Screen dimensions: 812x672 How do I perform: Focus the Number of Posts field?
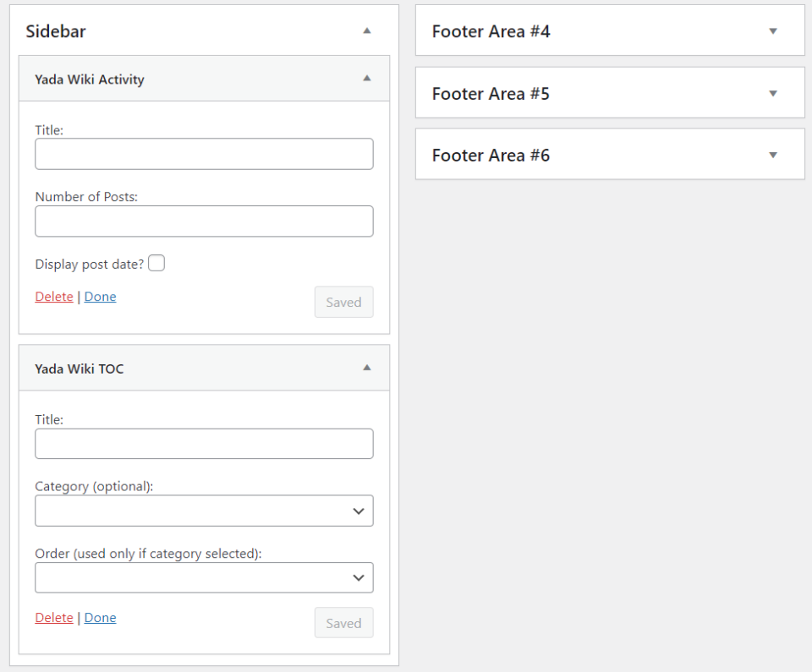204,221
